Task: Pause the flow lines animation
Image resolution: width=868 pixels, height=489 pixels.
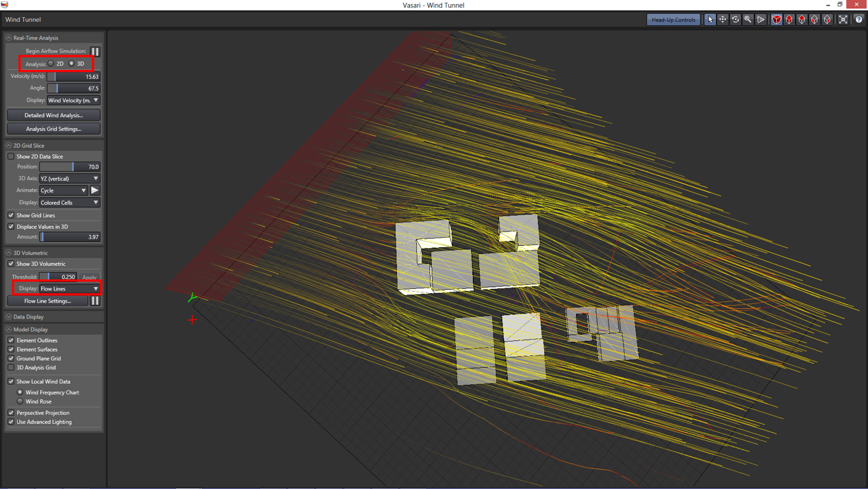Action: (95, 301)
